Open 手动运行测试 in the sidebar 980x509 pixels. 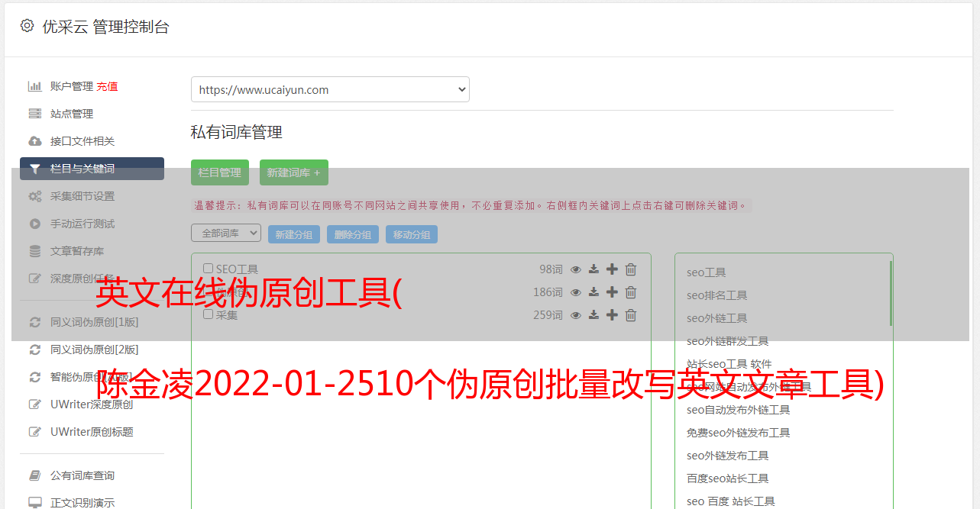pyautogui.click(x=82, y=224)
